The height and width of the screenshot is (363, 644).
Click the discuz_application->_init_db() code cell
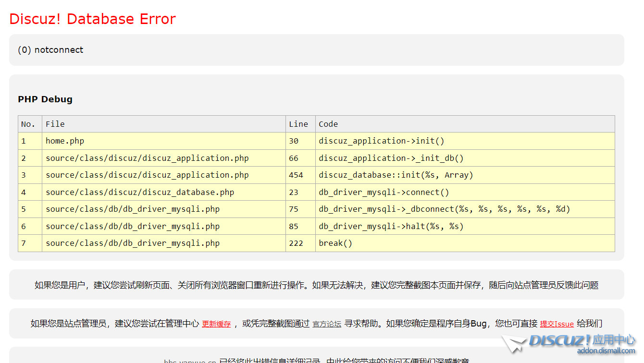pos(391,158)
